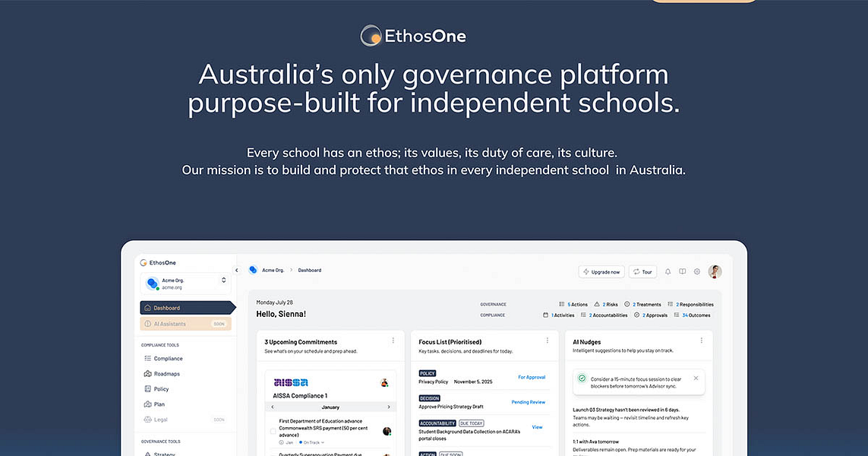Click the Dashboard breadcrumb label
868x456 pixels.
click(x=309, y=271)
